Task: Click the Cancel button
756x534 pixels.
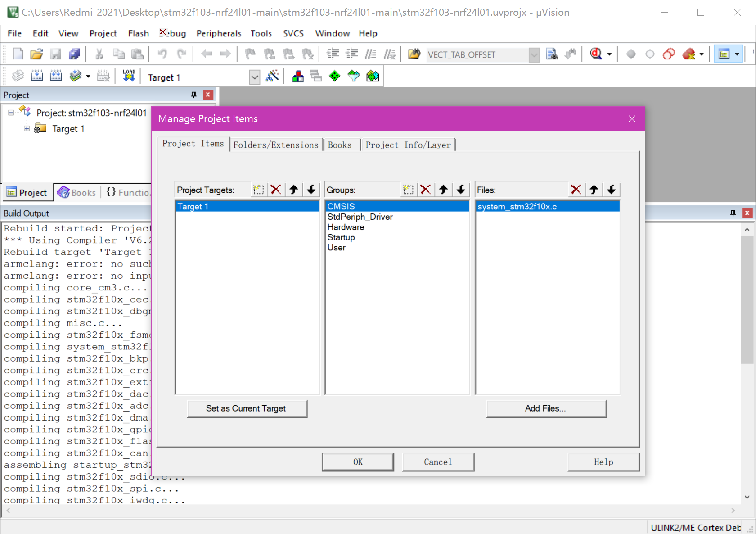Action: [438, 462]
